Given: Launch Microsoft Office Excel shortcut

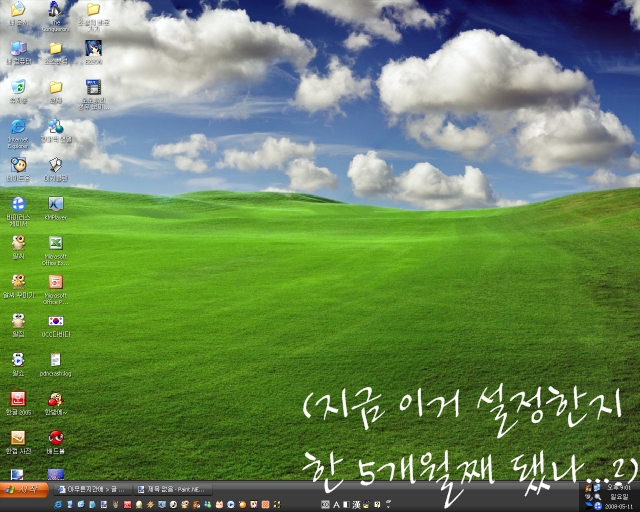Looking at the screenshot, I should 56,243.
